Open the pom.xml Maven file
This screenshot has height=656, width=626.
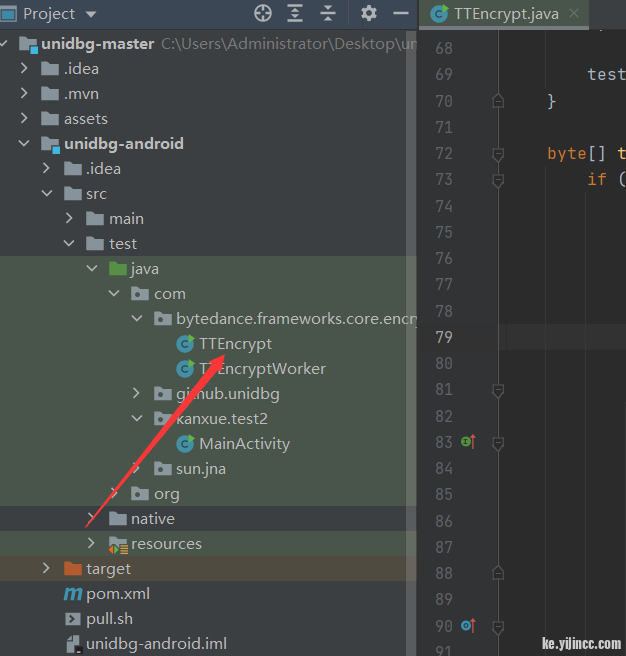[118, 594]
